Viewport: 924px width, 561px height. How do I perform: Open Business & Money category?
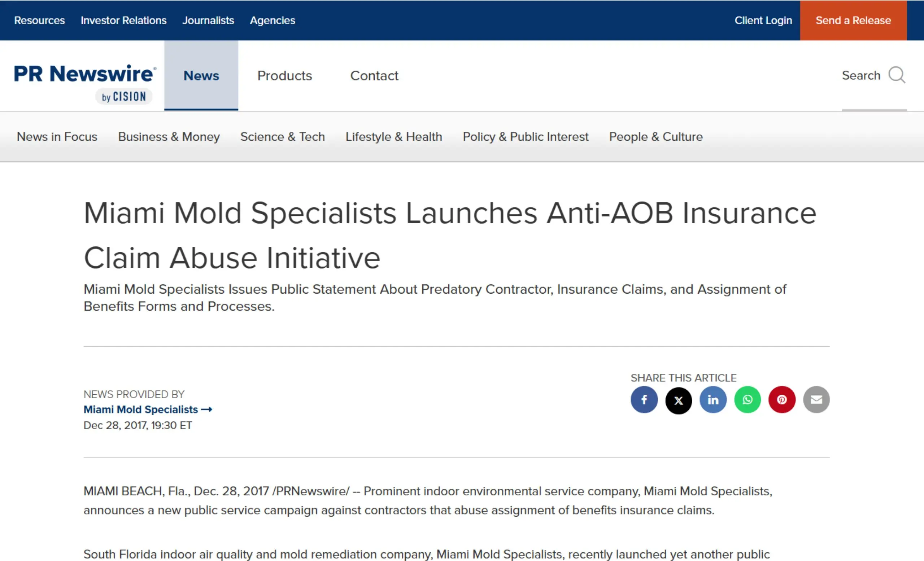(x=169, y=137)
